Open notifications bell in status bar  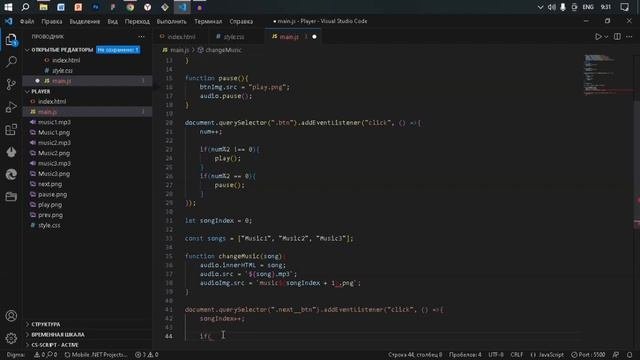click(629, 355)
